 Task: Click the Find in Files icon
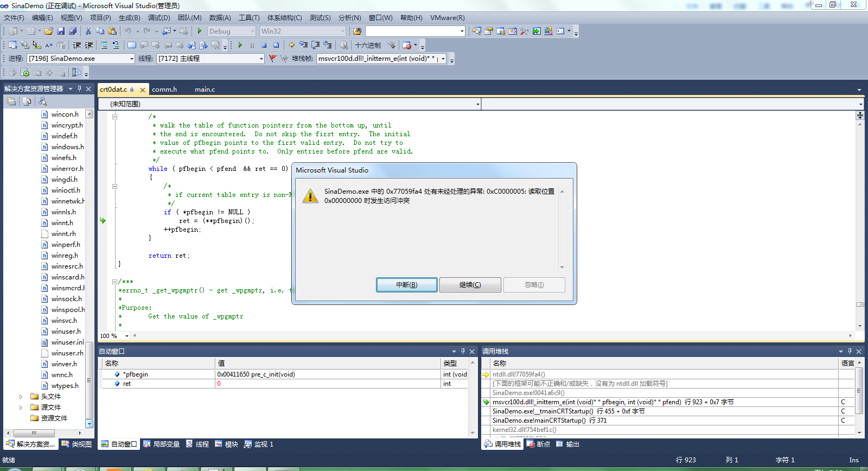(x=357, y=31)
